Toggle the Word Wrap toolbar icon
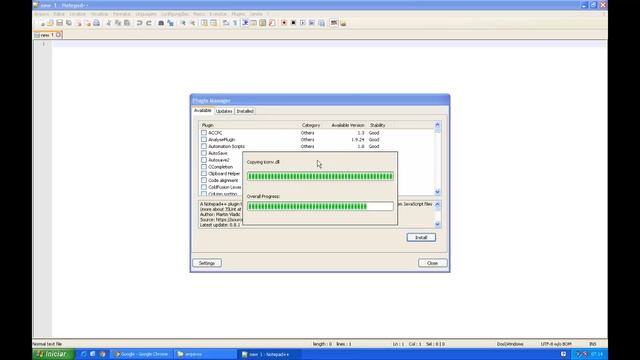 (x=226, y=23)
